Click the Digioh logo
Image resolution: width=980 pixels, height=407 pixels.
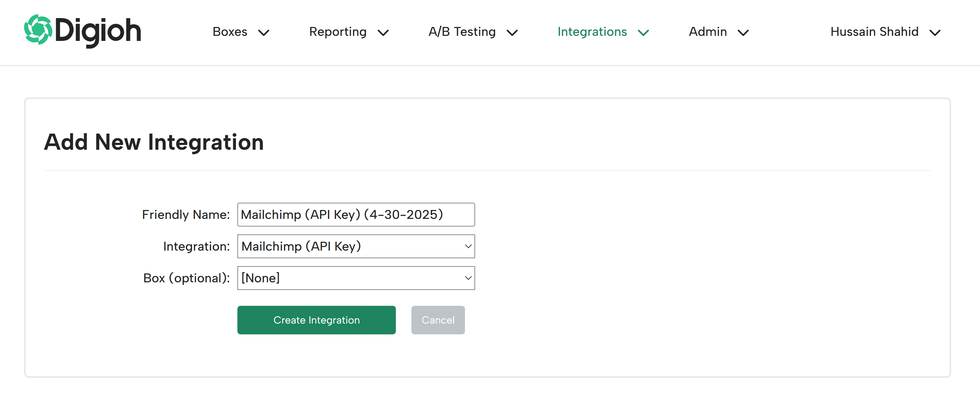tap(82, 31)
